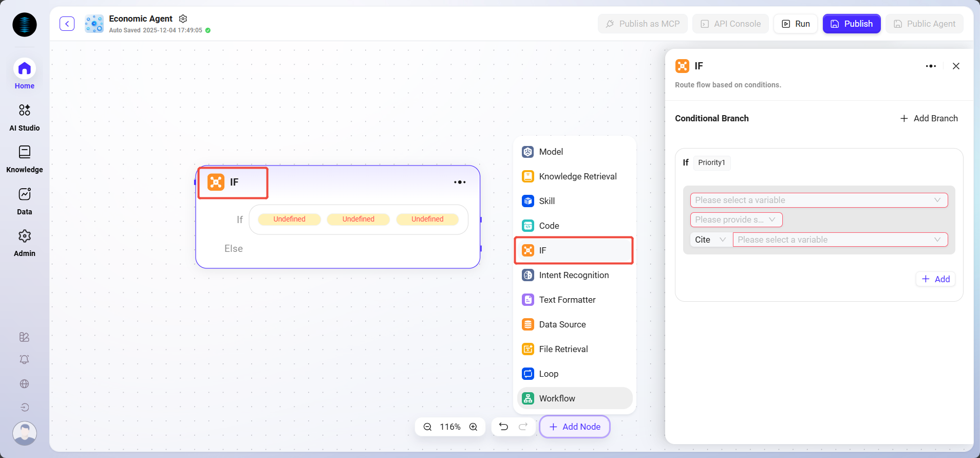Open the first 'Please select a variable' dropdown
The width and height of the screenshot is (980, 458).
818,200
